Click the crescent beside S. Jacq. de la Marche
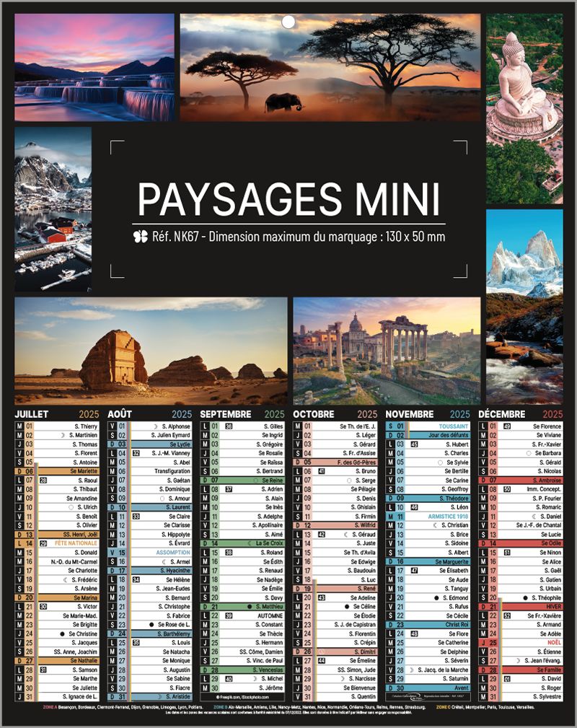Screen dimensions: 577x728 pos(412,670)
